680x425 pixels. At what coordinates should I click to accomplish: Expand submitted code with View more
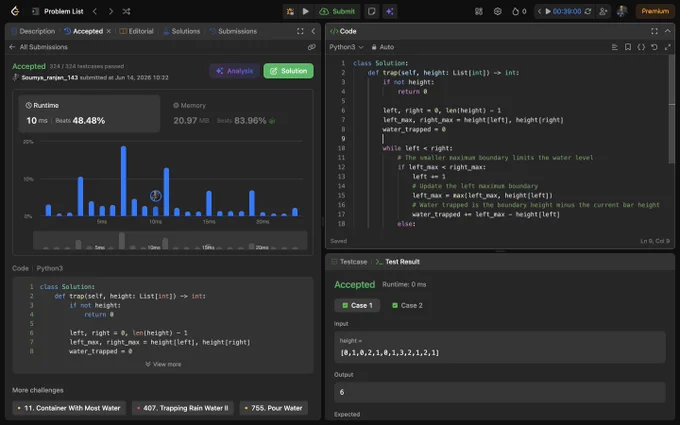pyautogui.click(x=163, y=364)
